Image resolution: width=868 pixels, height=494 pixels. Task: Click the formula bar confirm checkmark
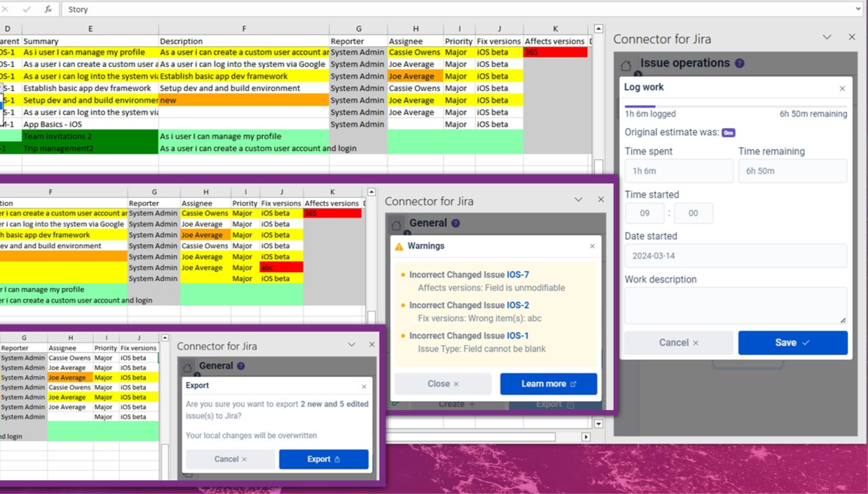click(26, 10)
